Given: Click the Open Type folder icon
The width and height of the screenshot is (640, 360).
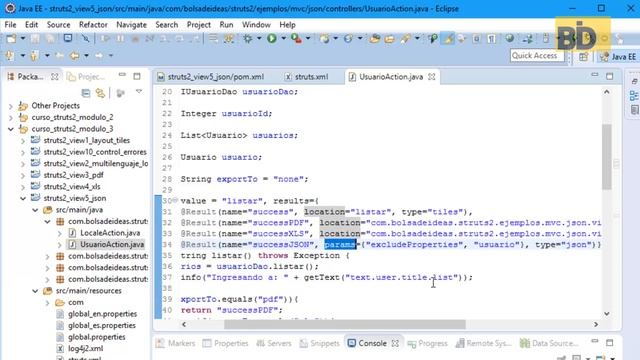Looking at the screenshot, I should (374, 39).
